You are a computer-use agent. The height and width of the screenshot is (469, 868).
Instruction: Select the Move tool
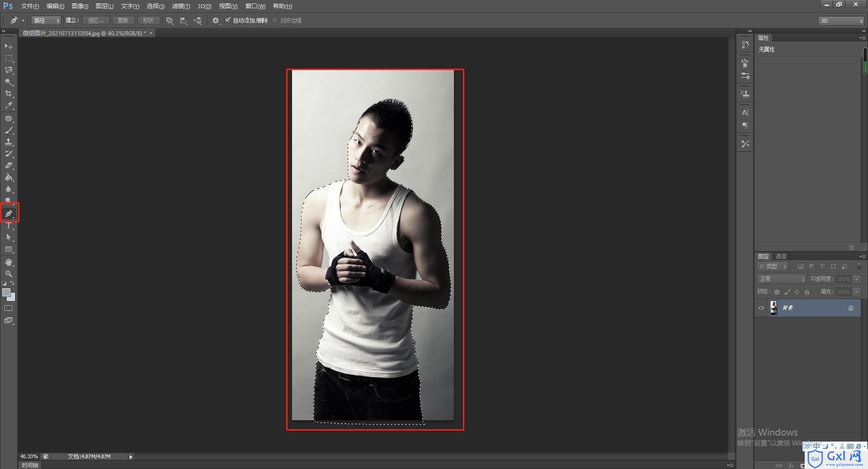[x=9, y=46]
